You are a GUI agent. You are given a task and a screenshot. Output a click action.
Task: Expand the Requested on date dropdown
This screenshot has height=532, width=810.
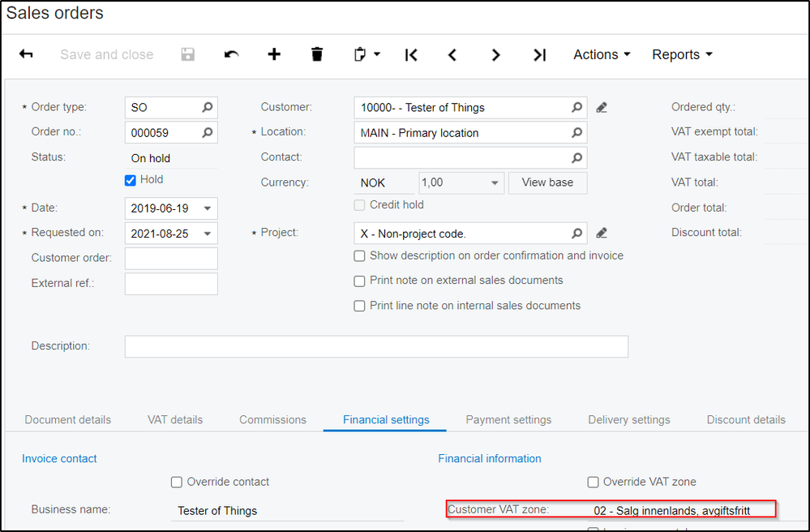click(208, 234)
